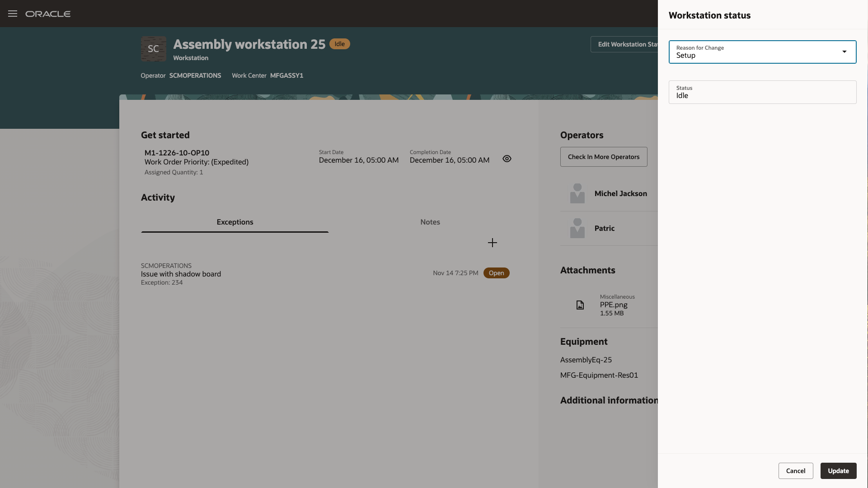
Task: Click the Open exception status badge
Action: (x=496, y=273)
